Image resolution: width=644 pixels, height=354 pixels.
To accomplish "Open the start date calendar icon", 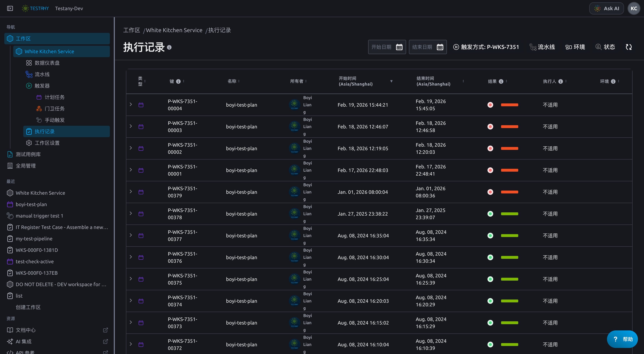I will tap(399, 47).
